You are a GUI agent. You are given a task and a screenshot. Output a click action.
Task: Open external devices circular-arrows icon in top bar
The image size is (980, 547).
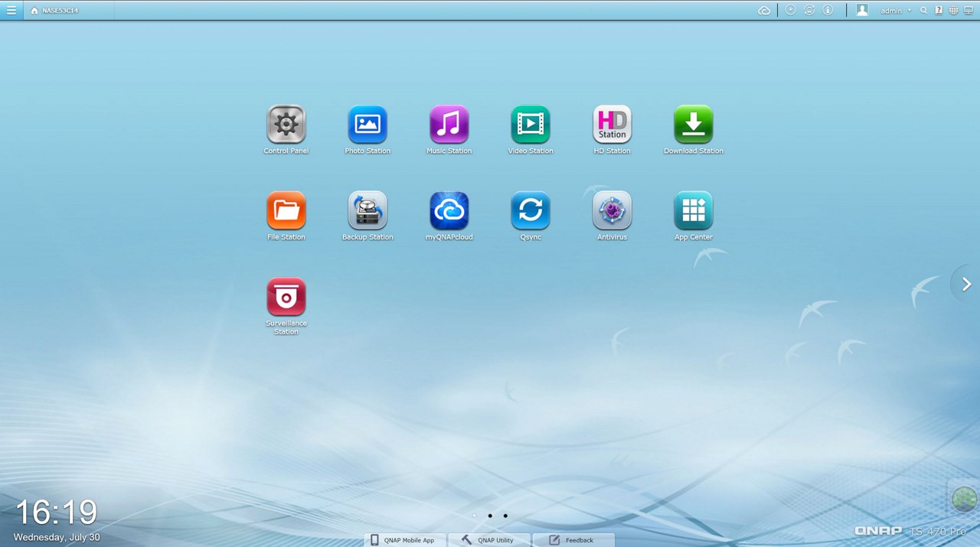tap(809, 10)
